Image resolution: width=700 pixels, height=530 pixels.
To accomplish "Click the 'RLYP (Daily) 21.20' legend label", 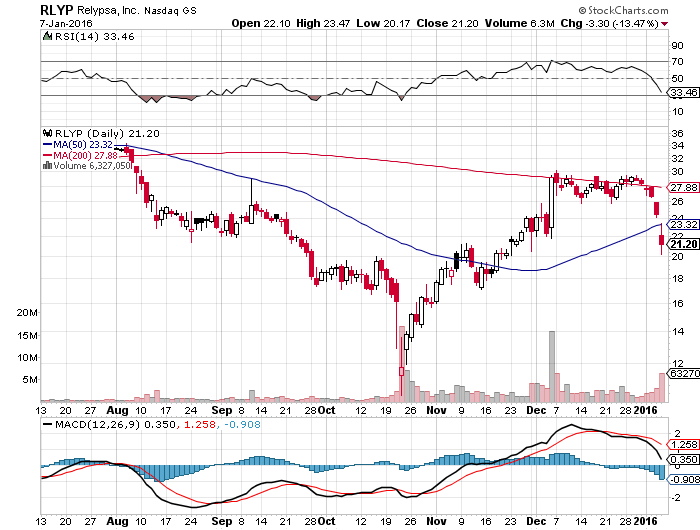I will [x=107, y=134].
